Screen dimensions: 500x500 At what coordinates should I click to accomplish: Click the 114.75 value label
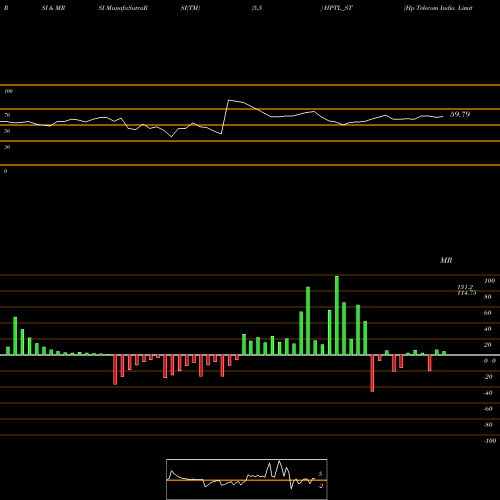coord(467,293)
